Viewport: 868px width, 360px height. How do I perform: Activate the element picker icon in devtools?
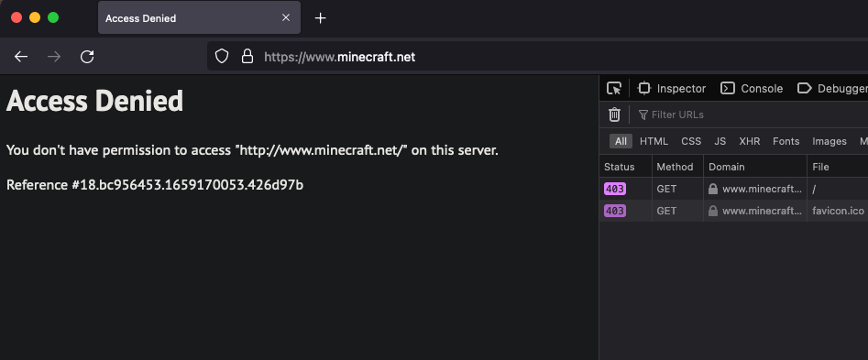point(614,89)
